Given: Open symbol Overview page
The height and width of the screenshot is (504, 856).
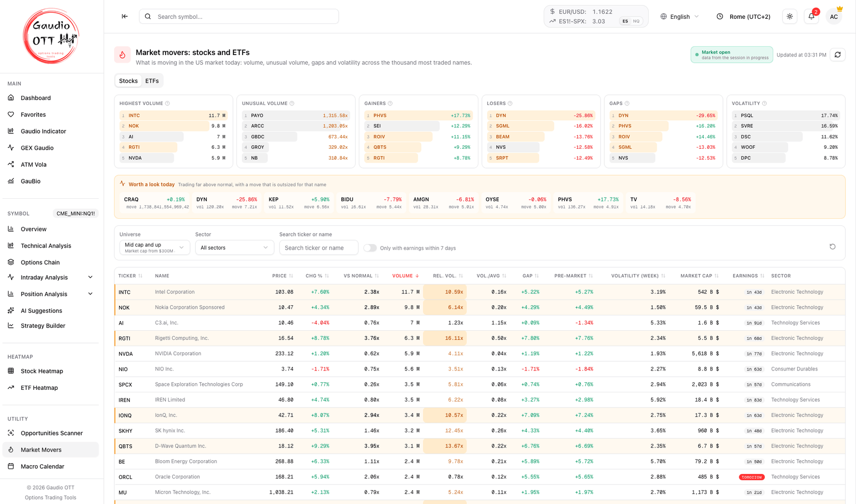Looking at the screenshot, I should [50, 229].
